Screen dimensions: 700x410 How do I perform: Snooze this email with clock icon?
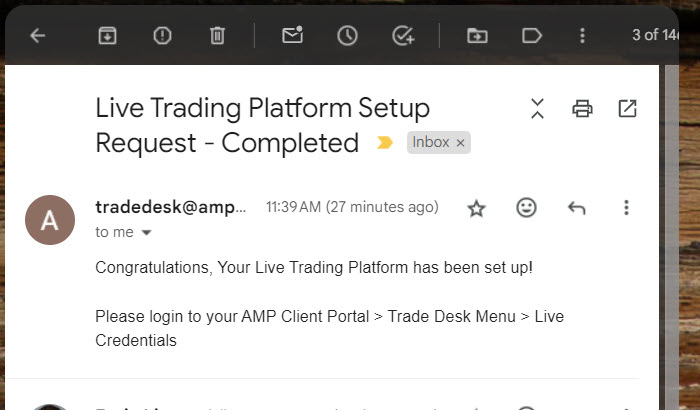(347, 35)
